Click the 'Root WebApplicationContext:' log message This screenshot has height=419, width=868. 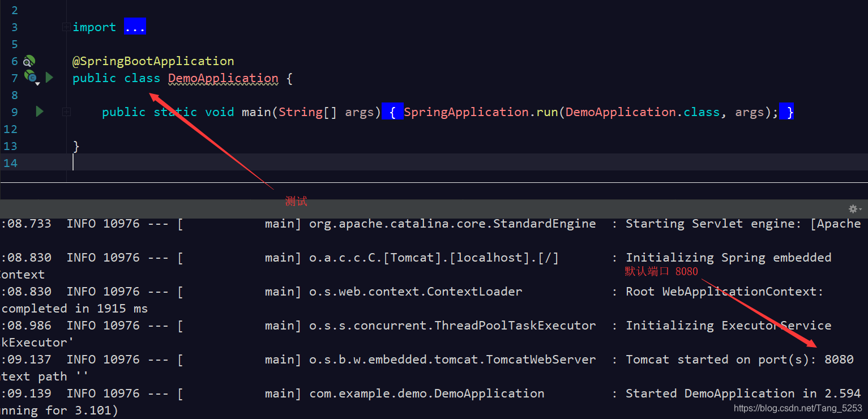[725, 292]
